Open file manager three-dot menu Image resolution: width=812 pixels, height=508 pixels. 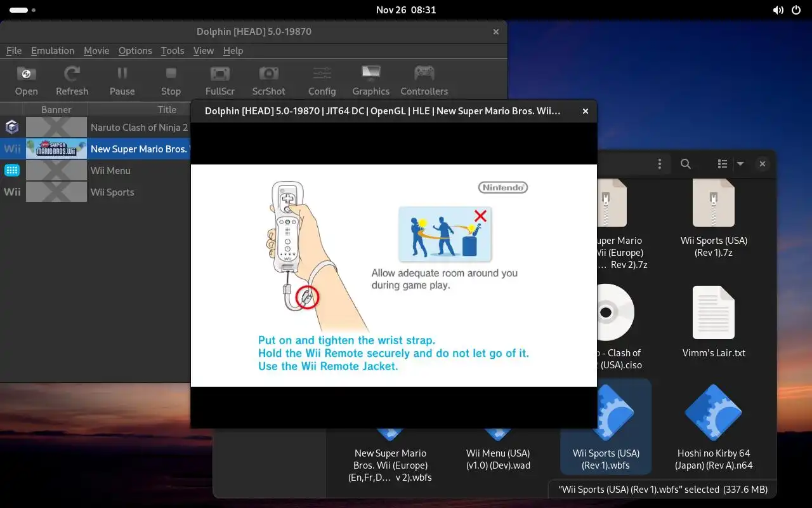(660, 164)
